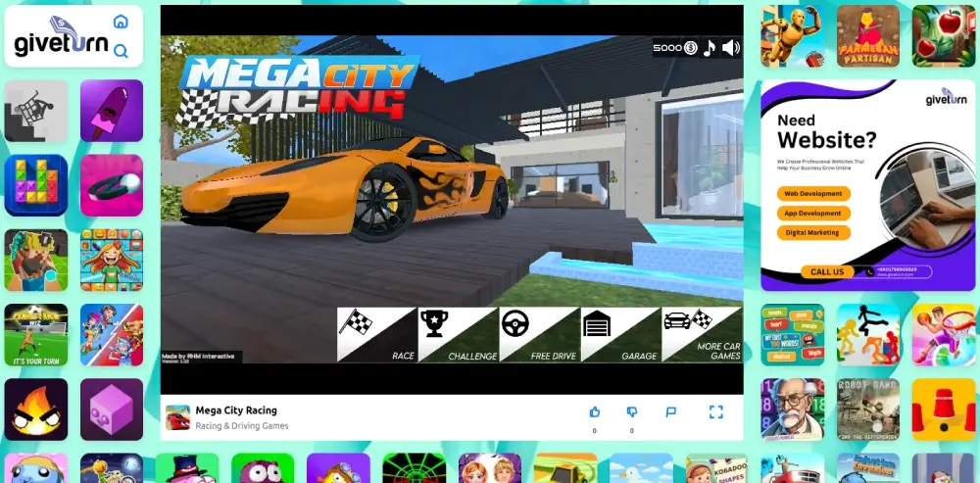Open the site search magnifier

pos(121,51)
